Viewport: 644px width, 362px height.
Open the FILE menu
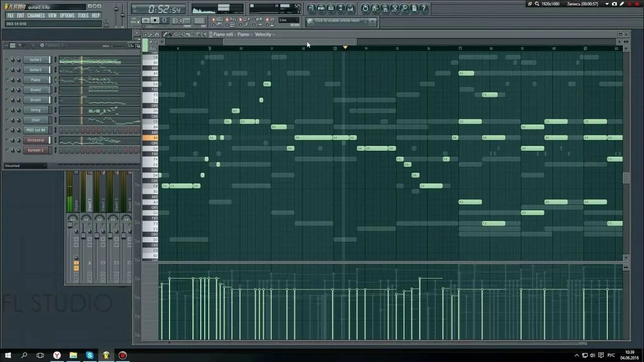(11, 16)
